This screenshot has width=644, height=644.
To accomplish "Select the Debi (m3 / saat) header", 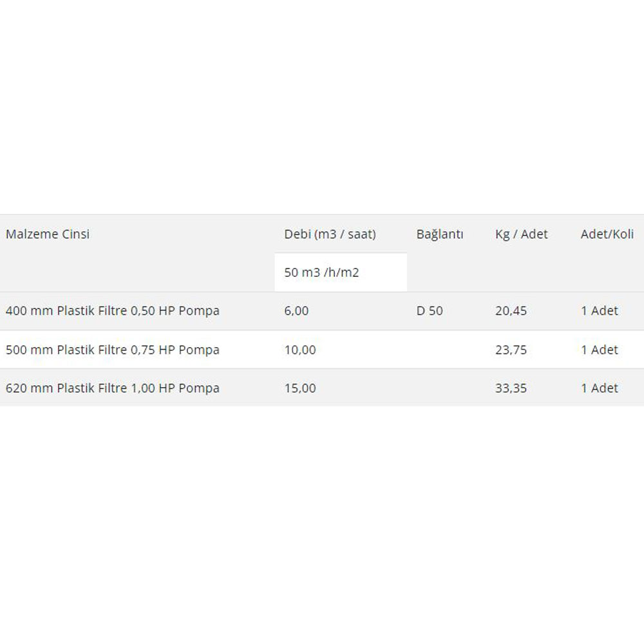I will (330, 234).
